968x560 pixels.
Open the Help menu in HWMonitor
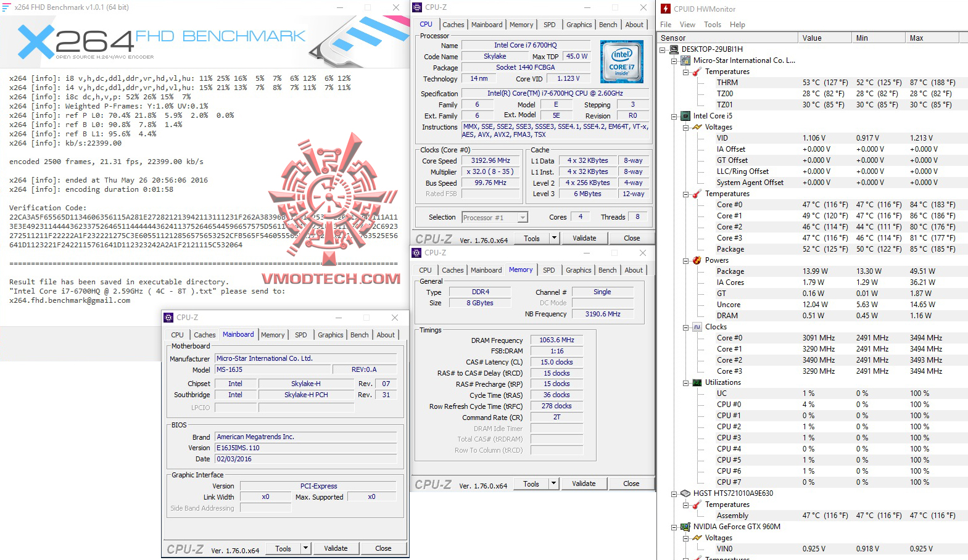point(737,25)
